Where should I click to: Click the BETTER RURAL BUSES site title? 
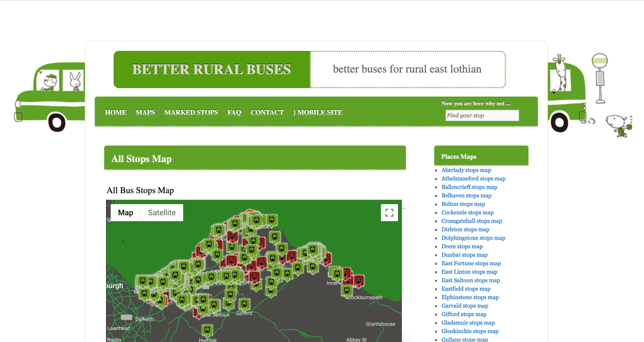pyautogui.click(x=211, y=69)
